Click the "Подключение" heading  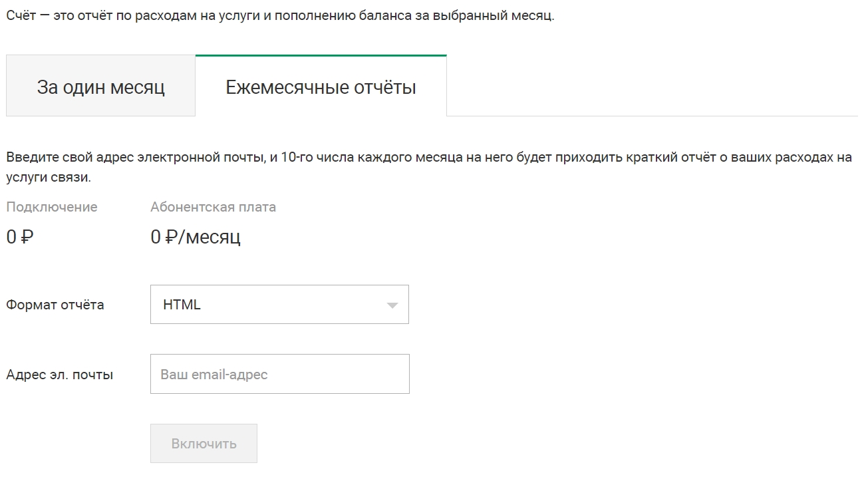click(x=52, y=207)
